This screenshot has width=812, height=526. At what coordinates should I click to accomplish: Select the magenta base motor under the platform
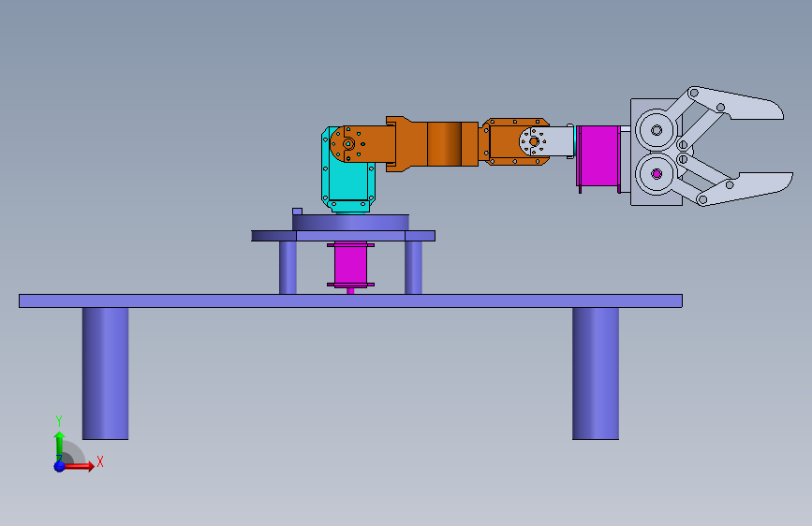click(350, 265)
